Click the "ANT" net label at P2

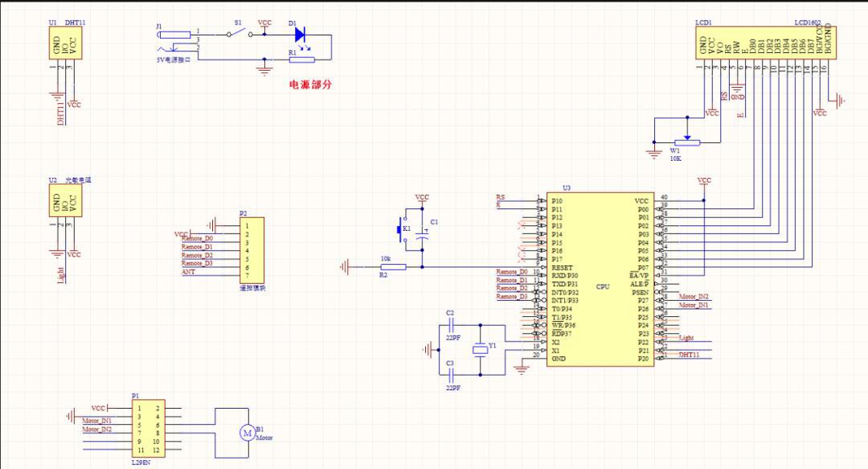pyautogui.click(x=188, y=272)
